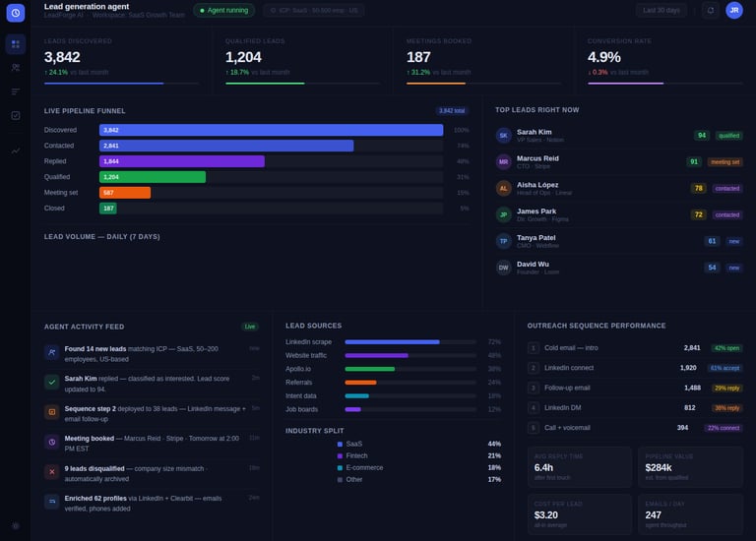This screenshot has height=541, width=756.
Task: Click the purple Replied funnel bar
Action: pyautogui.click(x=182, y=161)
